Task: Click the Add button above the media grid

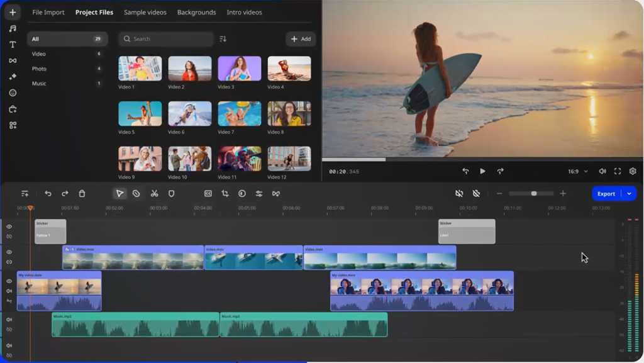Action: [x=300, y=39]
